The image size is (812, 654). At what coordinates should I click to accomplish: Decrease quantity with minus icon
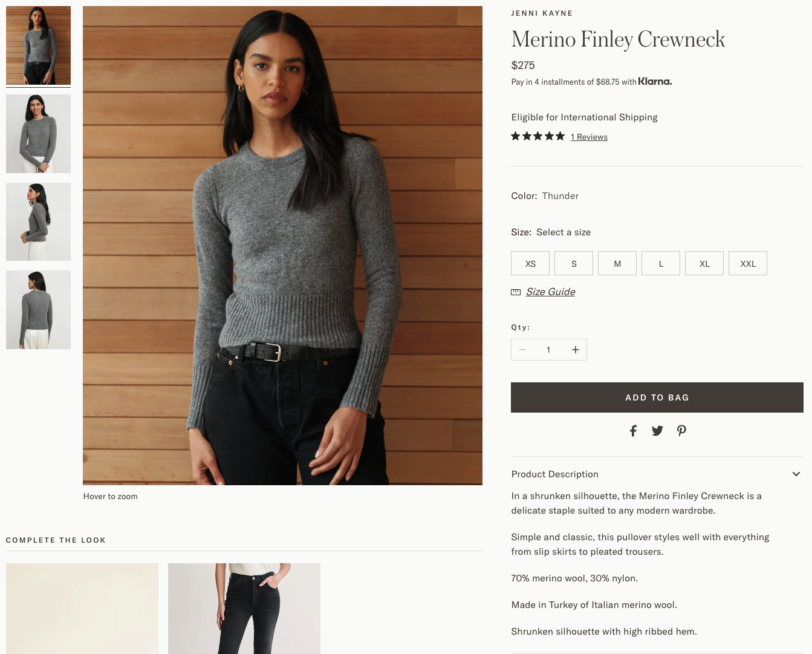point(522,350)
